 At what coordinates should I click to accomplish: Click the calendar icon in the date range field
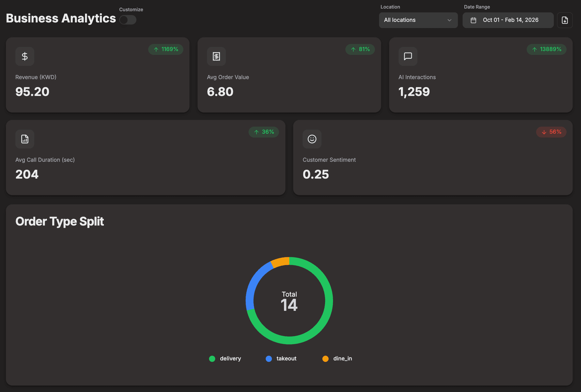(x=474, y=20)
